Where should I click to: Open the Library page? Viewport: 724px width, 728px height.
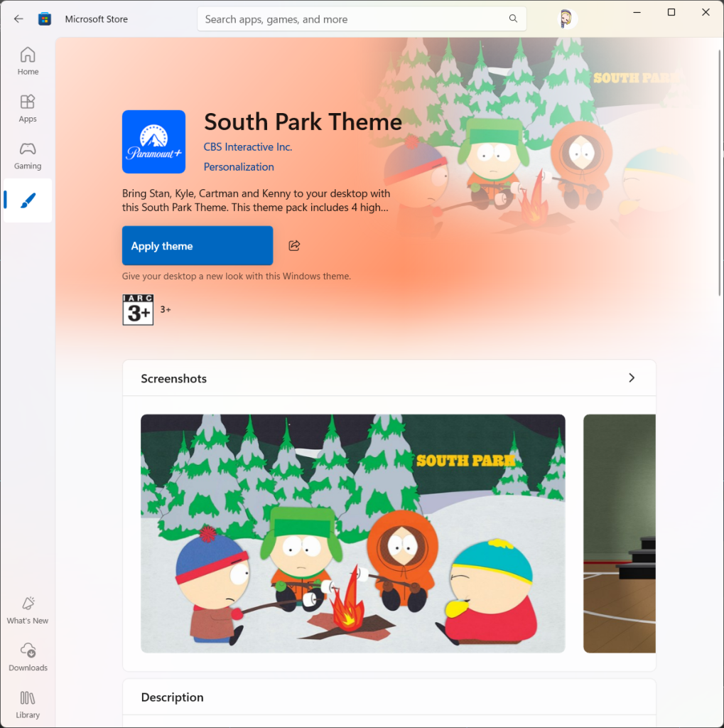(x=28, y=704)
